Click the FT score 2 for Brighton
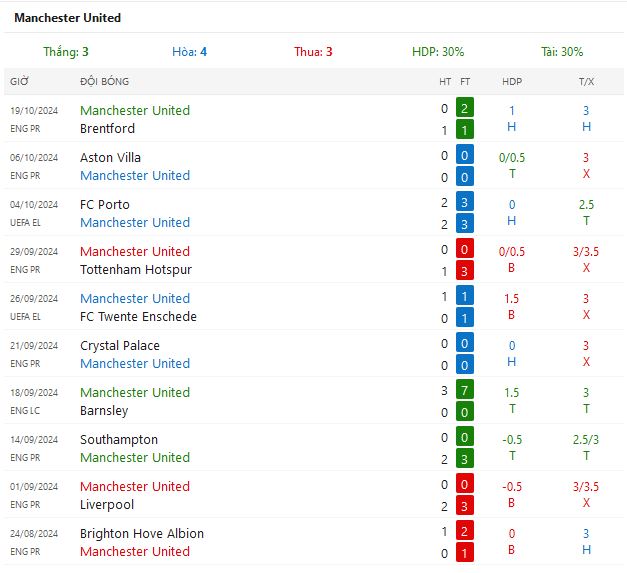627x573 pixels. tap(465, 530)
